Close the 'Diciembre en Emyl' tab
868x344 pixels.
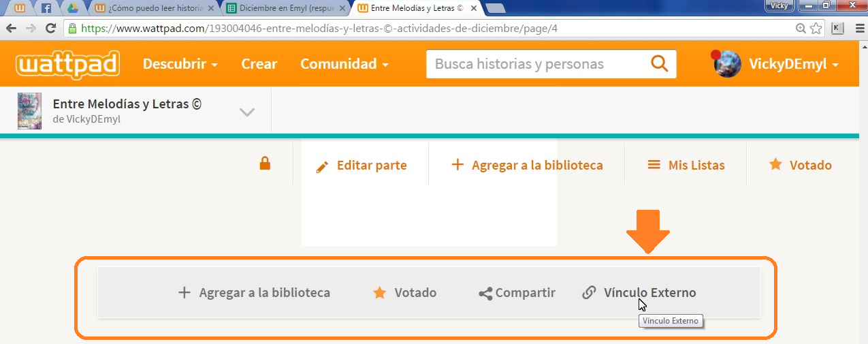(x=342, y=9)
